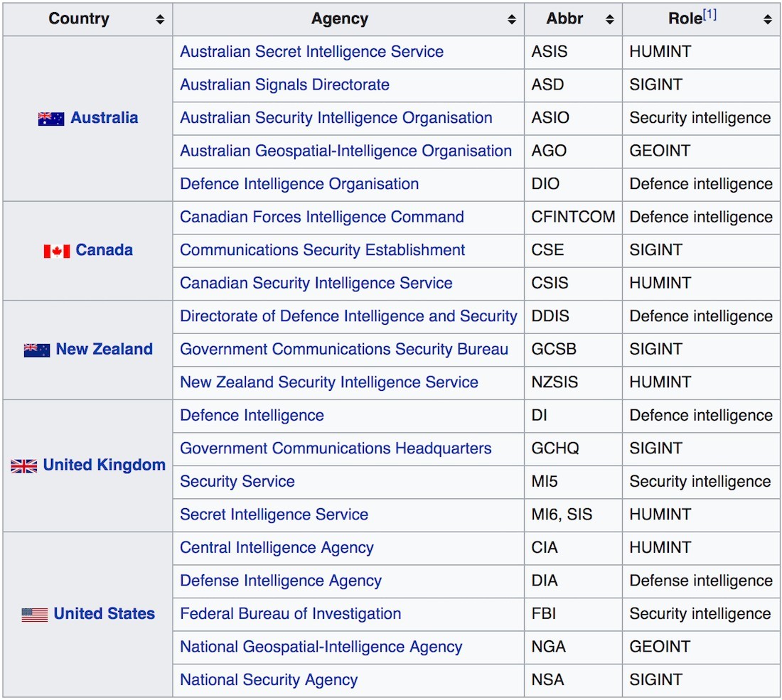782x700 pixels.
Task: Select the GCSB abbreviation cell
Action: 573,350
